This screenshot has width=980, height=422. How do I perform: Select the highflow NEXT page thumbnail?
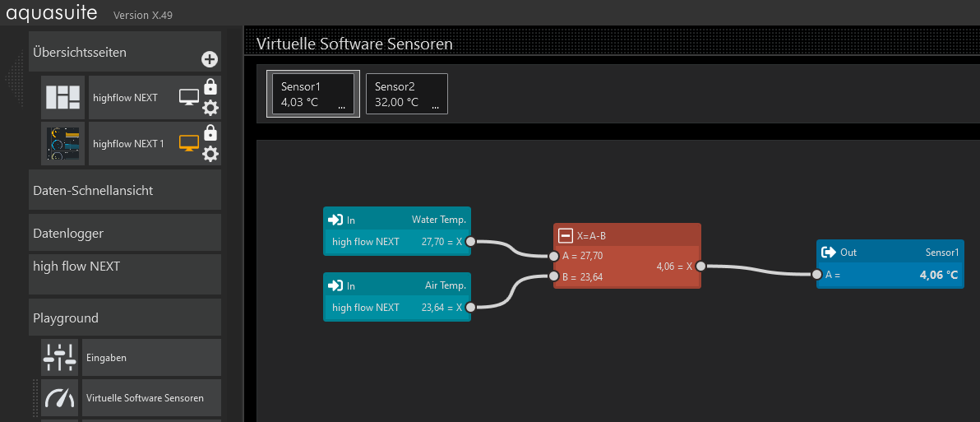point(63,98)
